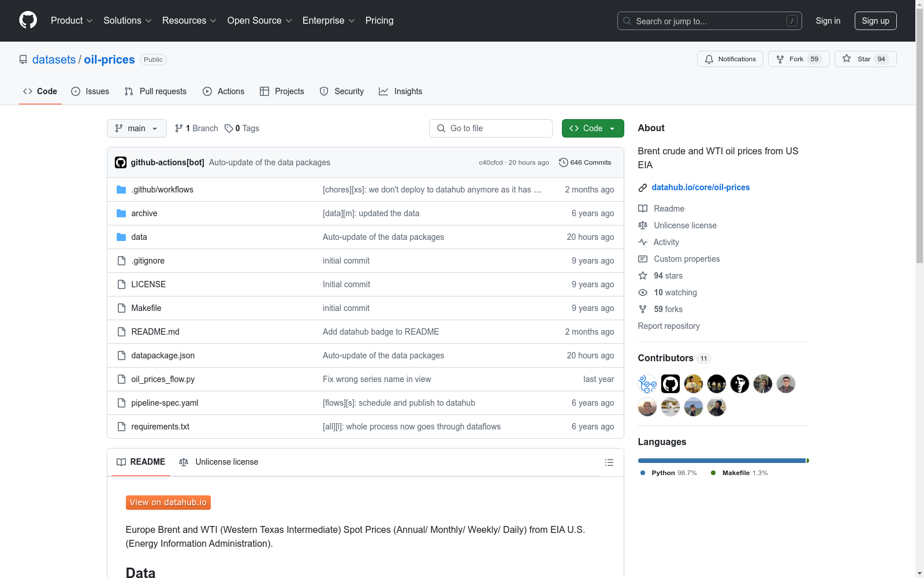Image resolution: width=924 pixels, height=578 pixels.
Task: Open commit hash c40cfcd
Action: coord(491,162)
